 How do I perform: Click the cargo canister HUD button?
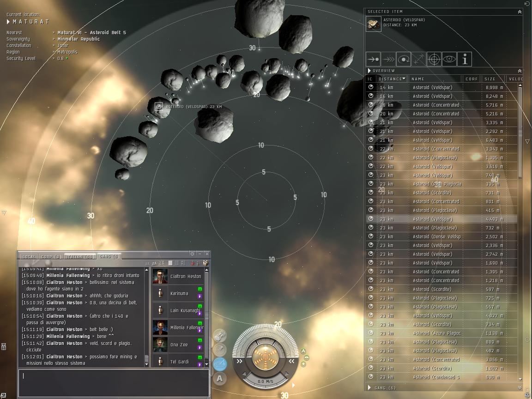(x=220, y=335)
